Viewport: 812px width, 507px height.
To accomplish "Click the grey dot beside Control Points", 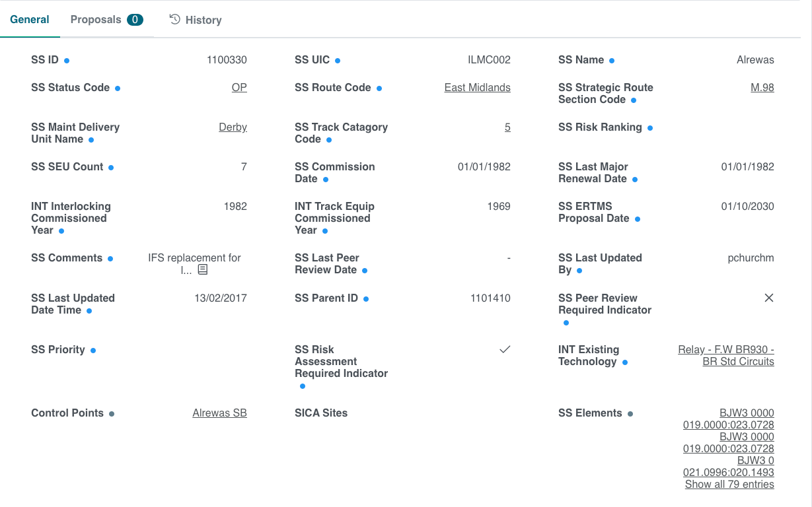I will pos(112,414).
